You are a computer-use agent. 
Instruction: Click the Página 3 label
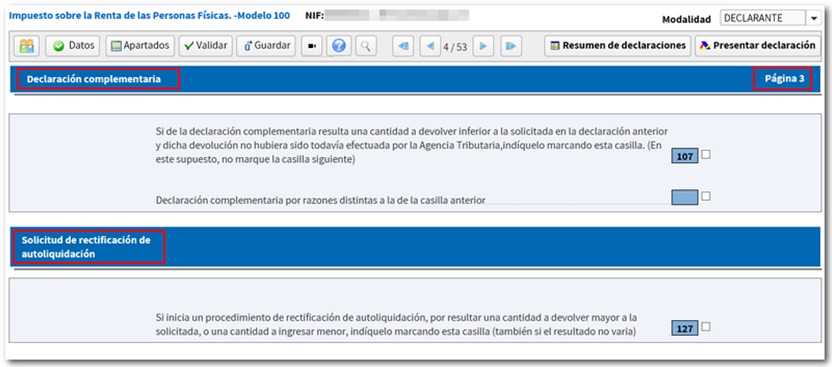coord(784,79)
